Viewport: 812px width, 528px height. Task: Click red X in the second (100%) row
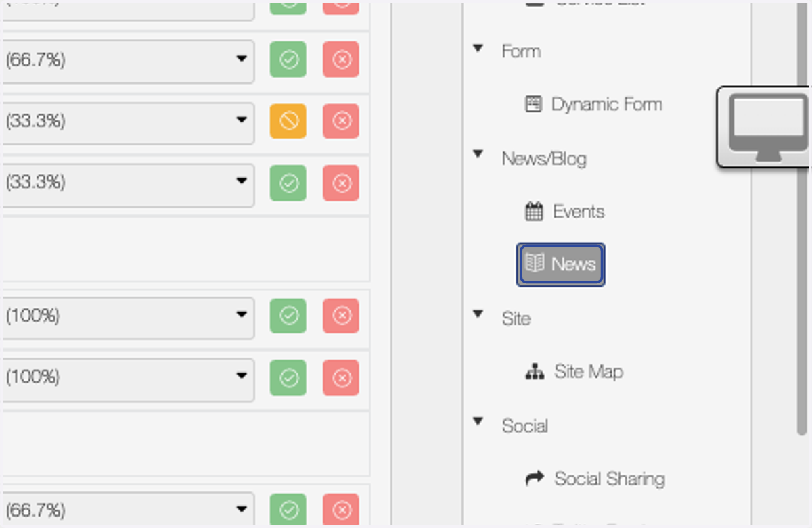pos(341,377)
